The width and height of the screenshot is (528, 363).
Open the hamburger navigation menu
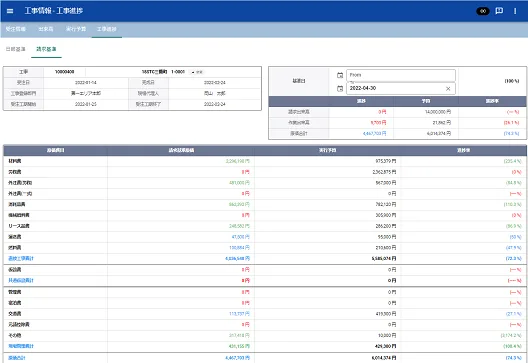[10, 11]
